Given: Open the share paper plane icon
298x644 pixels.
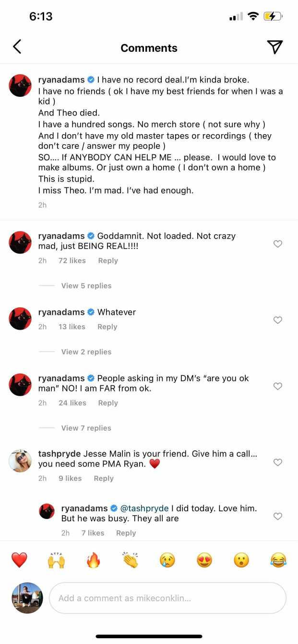Looking at the screenshot, I should (274, 47).
